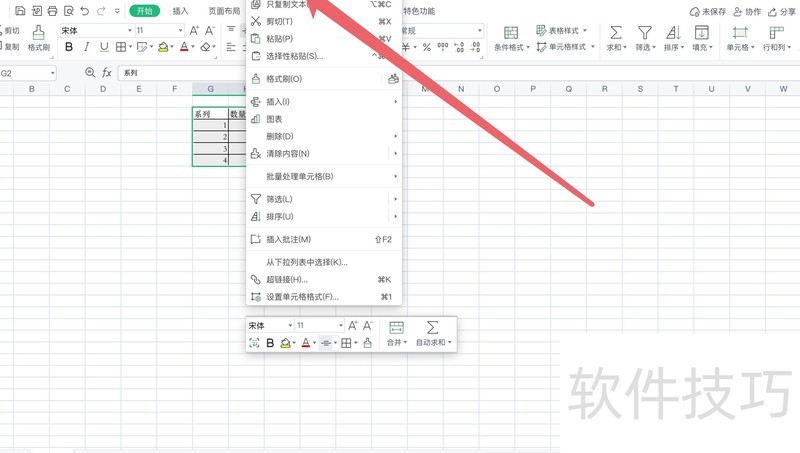Choose 设置单元格格式(F)... in the context menu
The image size is (800, 453).
tap(324, 297)
